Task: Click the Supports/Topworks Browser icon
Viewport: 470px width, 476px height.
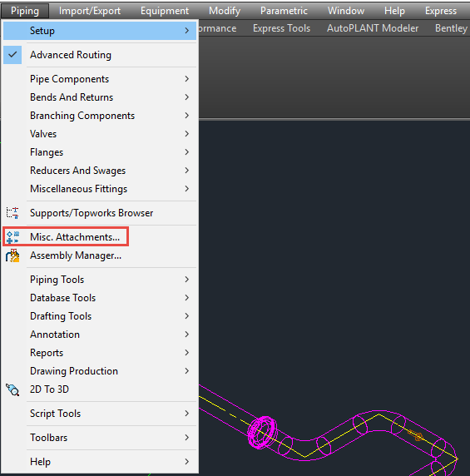Action: pyautogui.click(x=12, y=213)
